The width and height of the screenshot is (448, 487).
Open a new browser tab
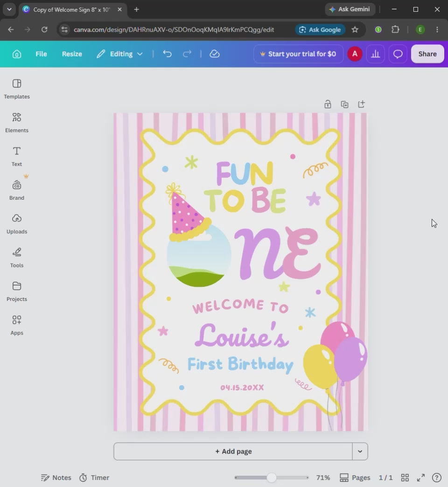[x=136, y=10]
